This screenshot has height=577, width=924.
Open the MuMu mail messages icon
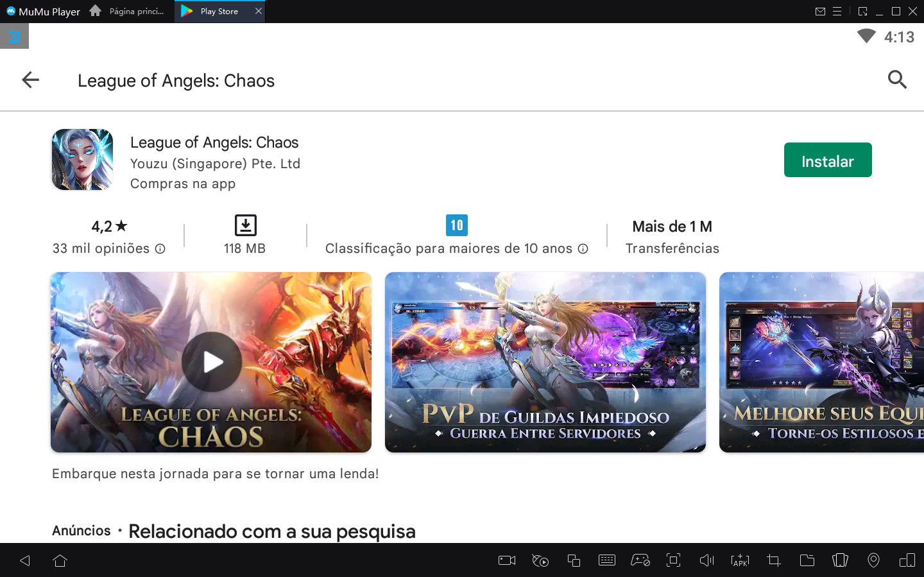pyautogui.click(x=820, y=12)
